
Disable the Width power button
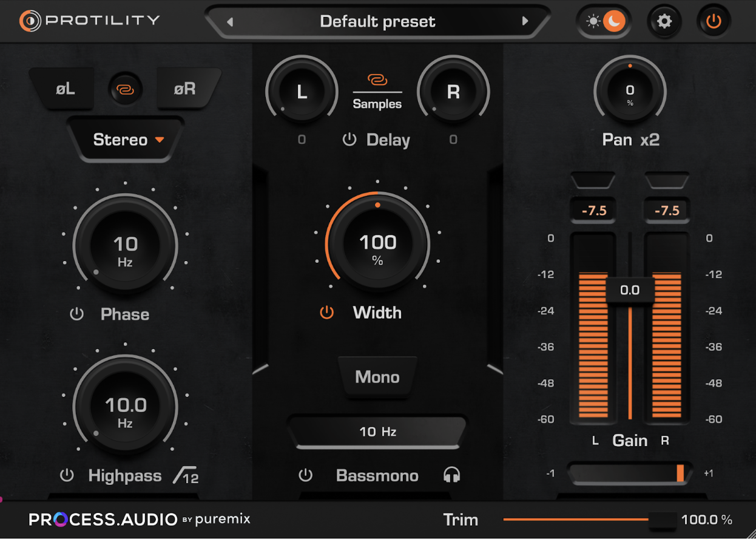click(x=326, y=313)
